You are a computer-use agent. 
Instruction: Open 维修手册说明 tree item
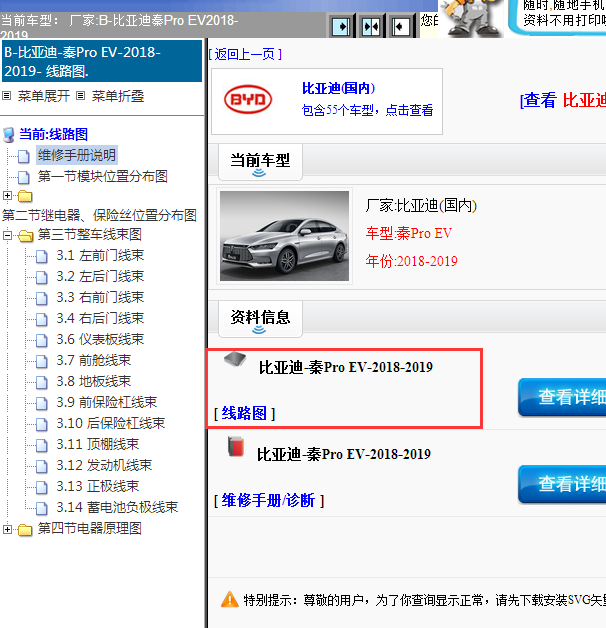(x=77, y=155)
